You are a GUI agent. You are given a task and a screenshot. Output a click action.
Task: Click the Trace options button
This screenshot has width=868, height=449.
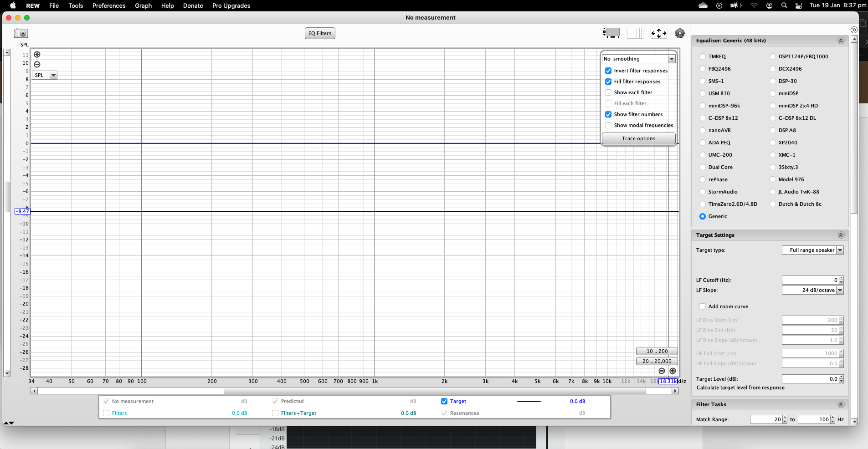(638, 138)
